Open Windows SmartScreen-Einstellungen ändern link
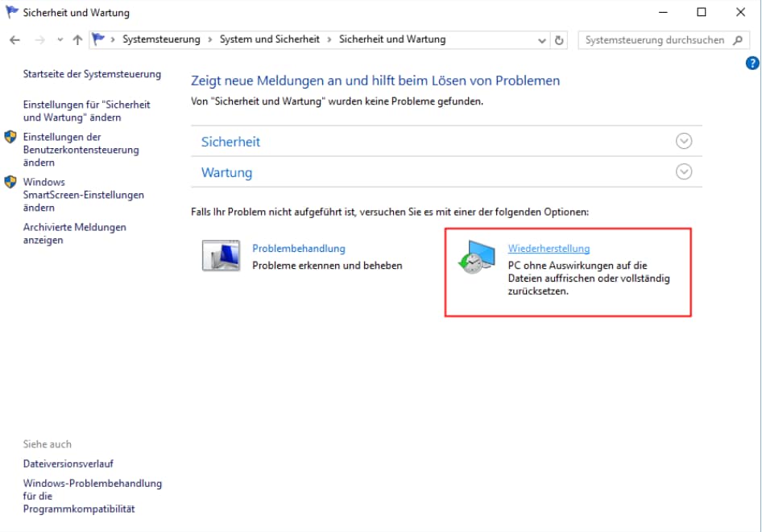 (83, 195)
